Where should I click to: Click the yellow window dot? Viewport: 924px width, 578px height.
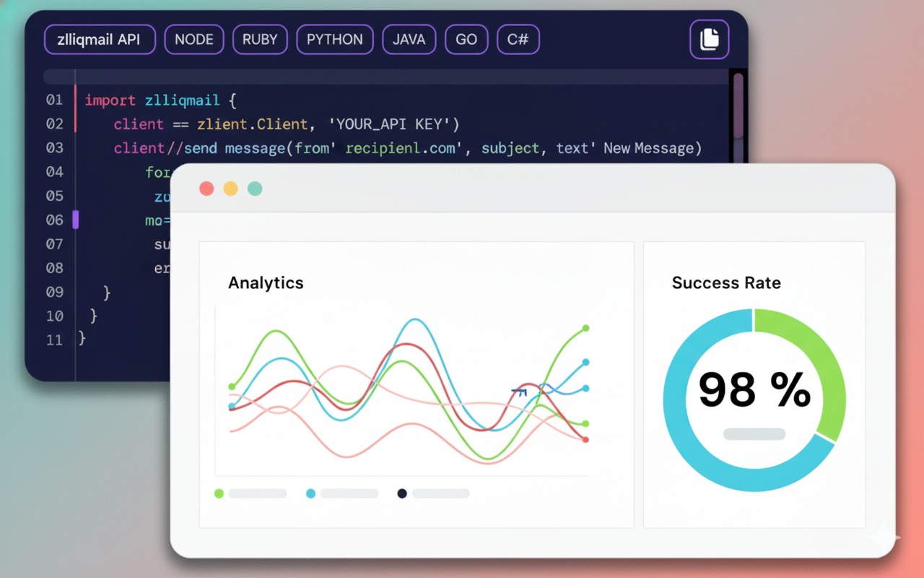tap(230, 189)
